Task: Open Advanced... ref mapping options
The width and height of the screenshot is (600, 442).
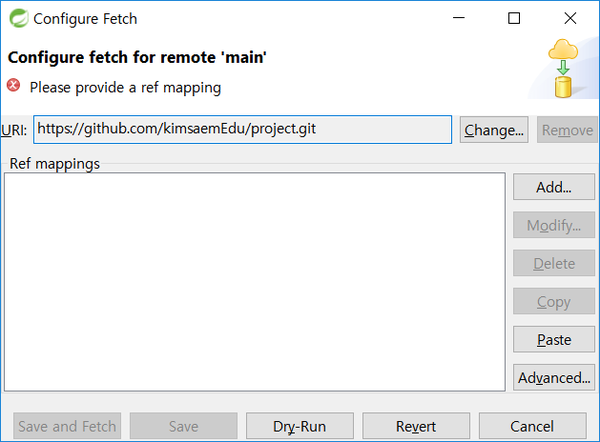Action: click(x=554, y=377)
